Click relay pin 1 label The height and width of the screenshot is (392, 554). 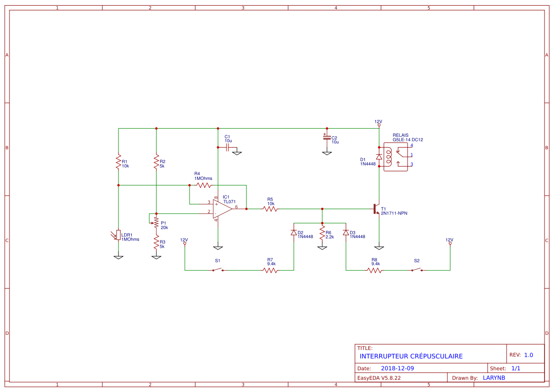(x=412, y=154)
